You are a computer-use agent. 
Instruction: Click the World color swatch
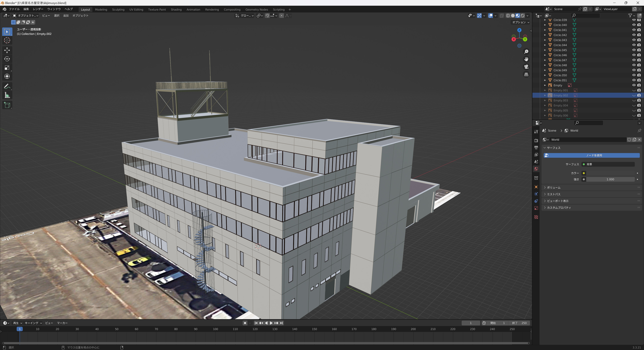610,173
